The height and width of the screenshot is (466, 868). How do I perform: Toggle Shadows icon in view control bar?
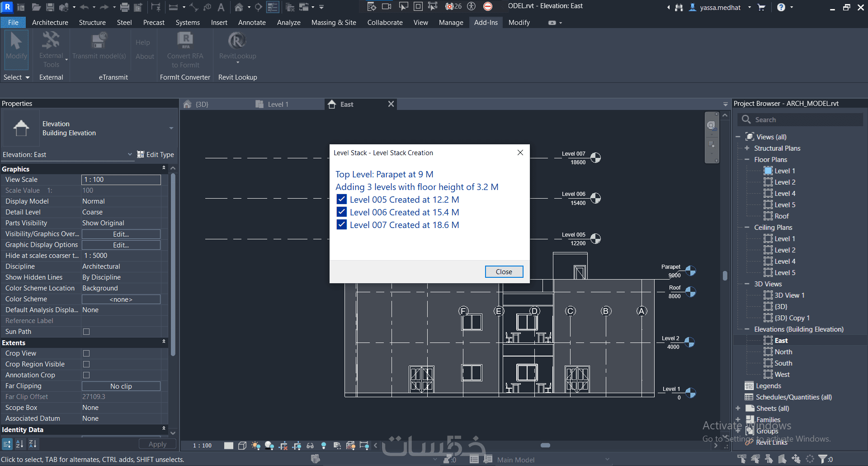coord(269,446)
